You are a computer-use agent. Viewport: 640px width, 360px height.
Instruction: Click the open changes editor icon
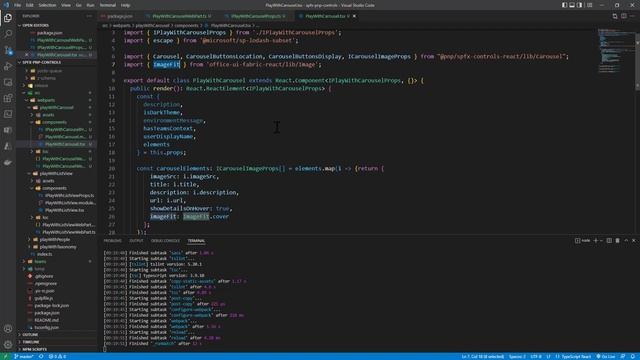point(615,16)
